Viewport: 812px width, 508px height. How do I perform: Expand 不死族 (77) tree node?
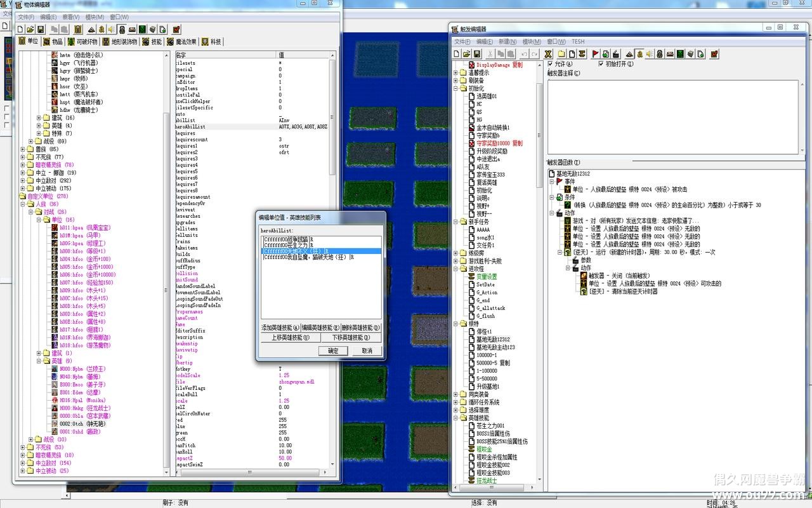[x=23, y=157]
